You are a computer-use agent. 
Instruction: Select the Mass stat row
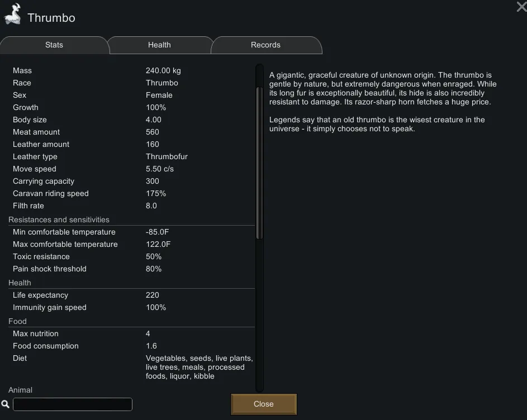coord(131,70)
